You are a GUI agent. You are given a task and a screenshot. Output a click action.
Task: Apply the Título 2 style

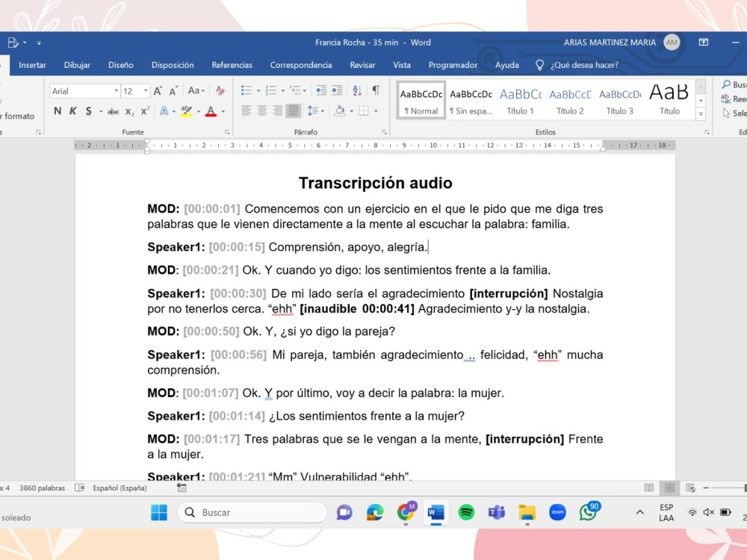click(570, 99)
